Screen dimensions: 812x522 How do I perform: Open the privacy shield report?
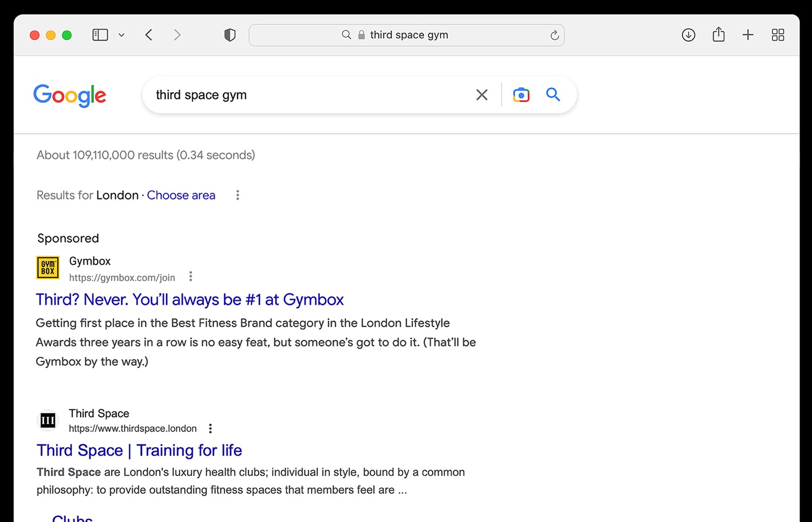click(230, 35)
